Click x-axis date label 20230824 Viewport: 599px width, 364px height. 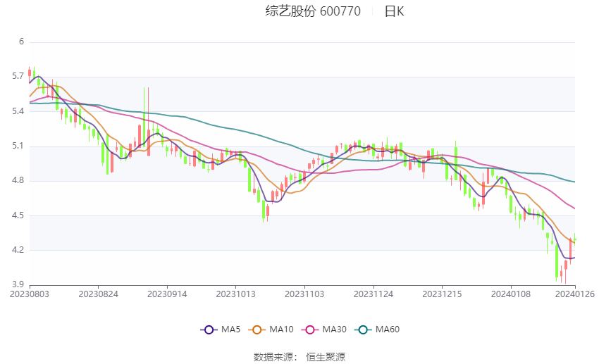coord(98,294)
